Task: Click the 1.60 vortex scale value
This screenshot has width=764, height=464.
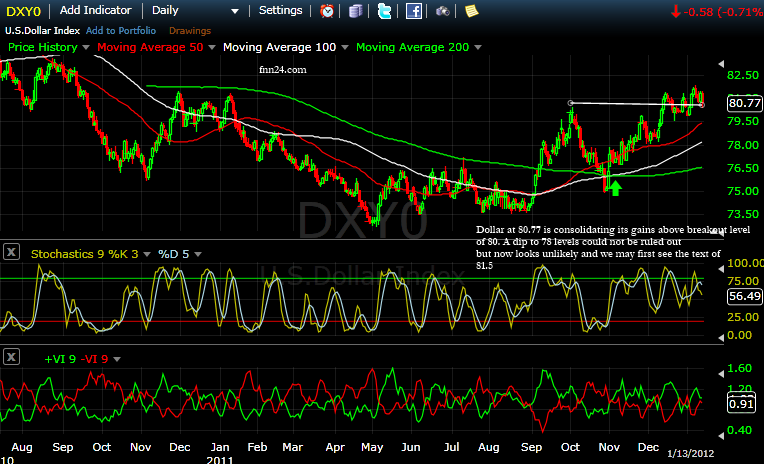Action: tap(739, 368)
